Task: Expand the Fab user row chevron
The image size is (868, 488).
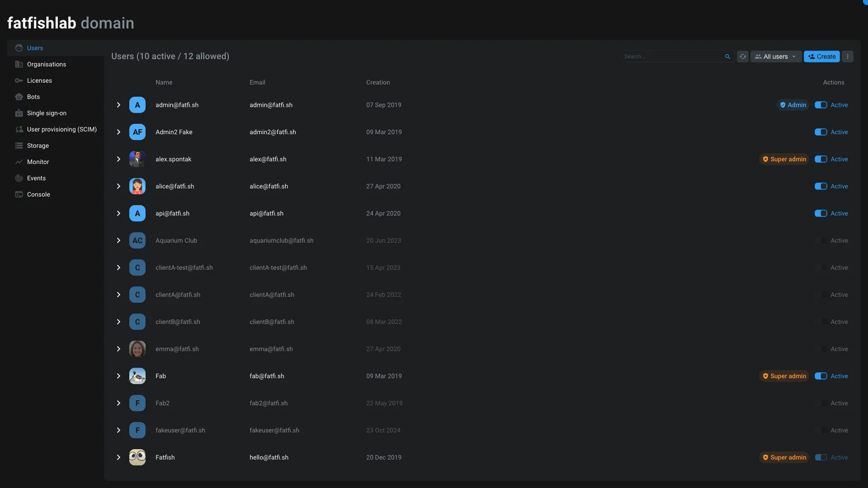Action: tap(118, 376)
